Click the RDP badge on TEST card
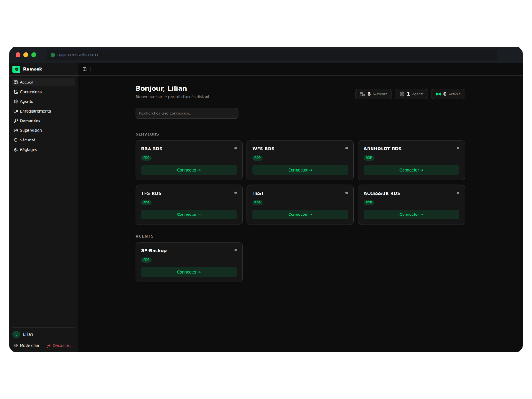 (x=258, y=203)
